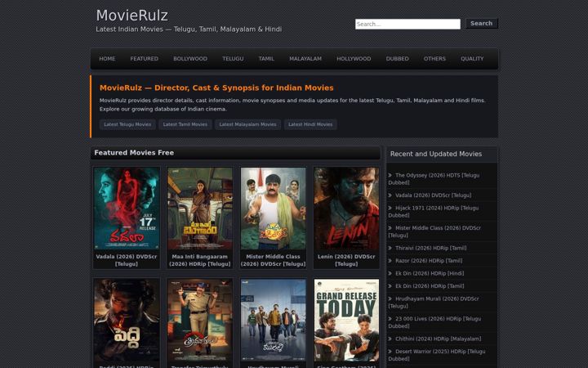The width and height of the screenshot is (588, 368).
Task: Open the Lenin movie poster thumbnail
Action: coord(346,209)
